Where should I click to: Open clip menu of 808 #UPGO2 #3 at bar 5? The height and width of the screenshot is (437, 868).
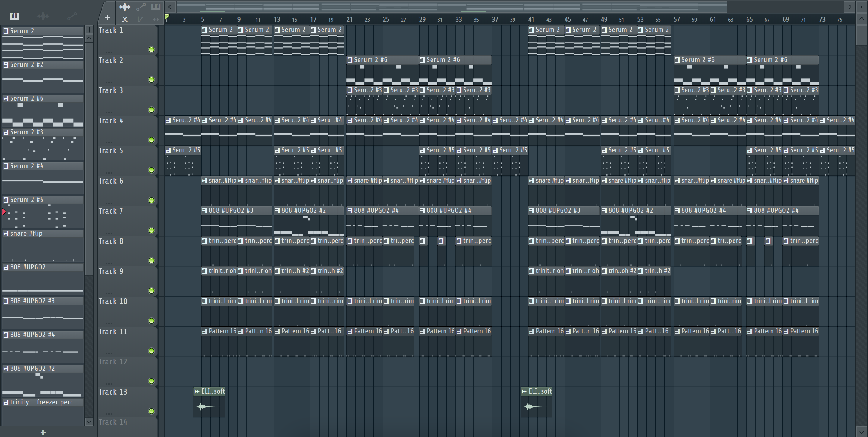pyautogui.click(x=205, y=211)
